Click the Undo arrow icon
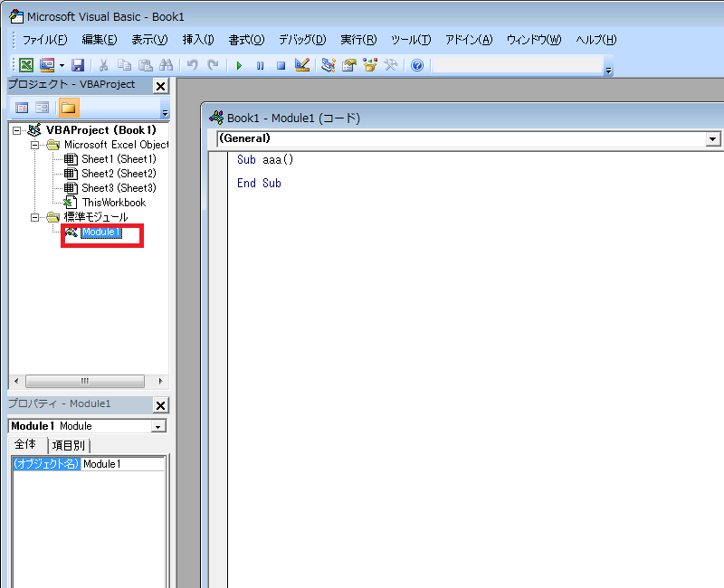 [193, 65]
